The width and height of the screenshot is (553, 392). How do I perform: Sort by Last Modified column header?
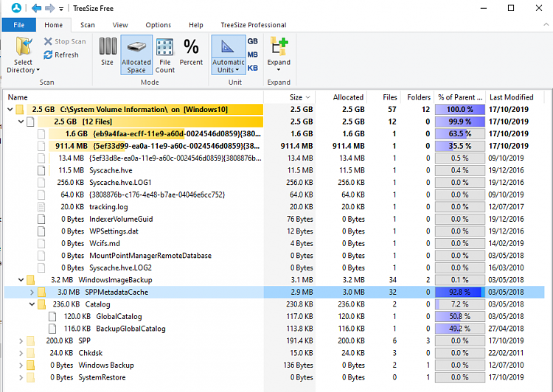(515, 97)
